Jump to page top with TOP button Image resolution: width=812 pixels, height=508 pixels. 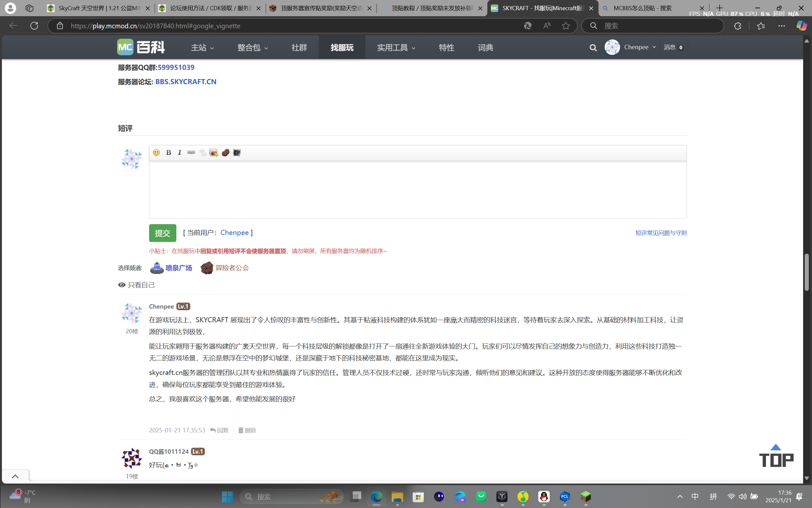coord(776,456)
